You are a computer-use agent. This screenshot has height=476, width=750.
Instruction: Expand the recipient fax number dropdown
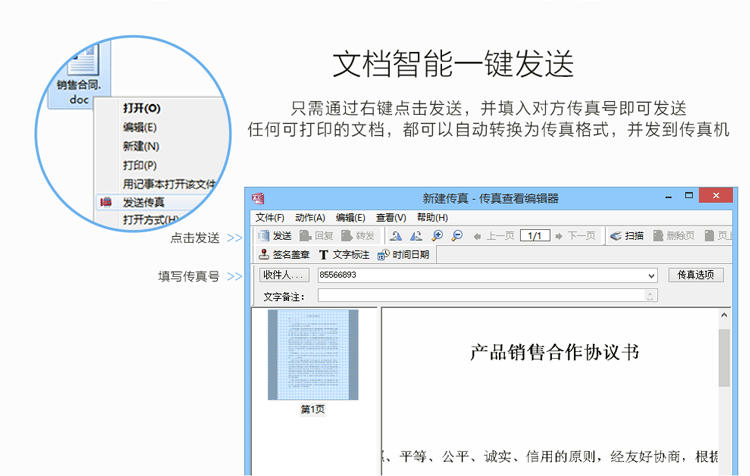pyautogui.click(x=652, y=275)
